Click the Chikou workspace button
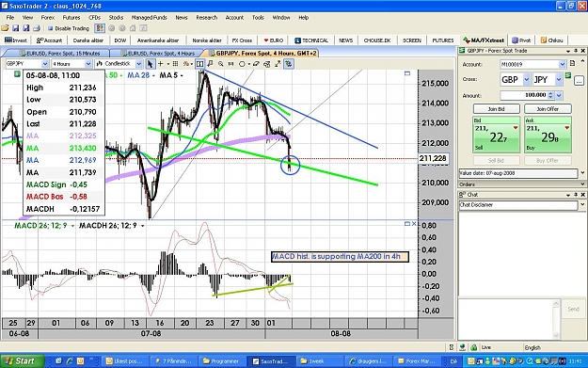Viewport: 588px width, 368px height. click(x=551, y=40)
